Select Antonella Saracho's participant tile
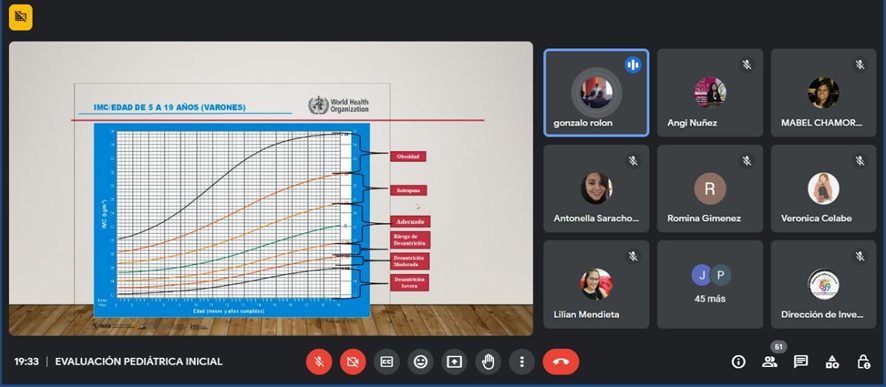 tap(596, 189)
